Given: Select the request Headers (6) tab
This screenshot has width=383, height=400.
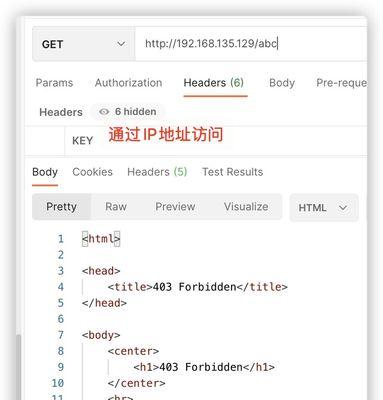Looking at the screenshot, I should pyautogui.click(x=214, y=83).
